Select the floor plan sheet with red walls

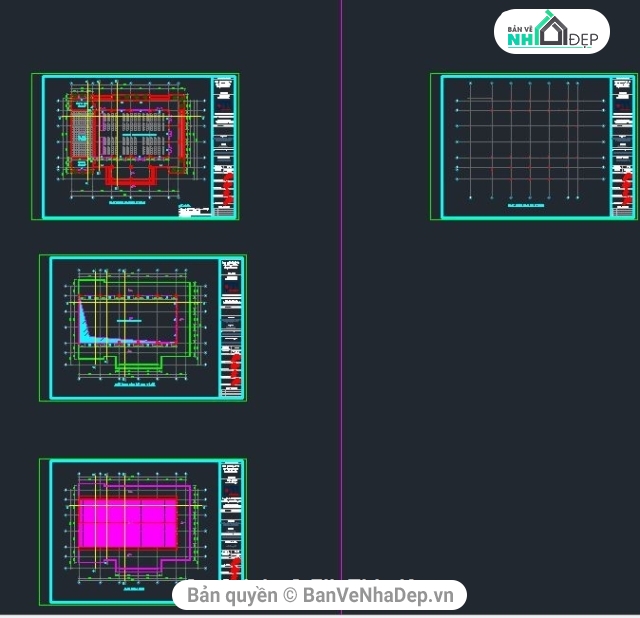point(135,147)
